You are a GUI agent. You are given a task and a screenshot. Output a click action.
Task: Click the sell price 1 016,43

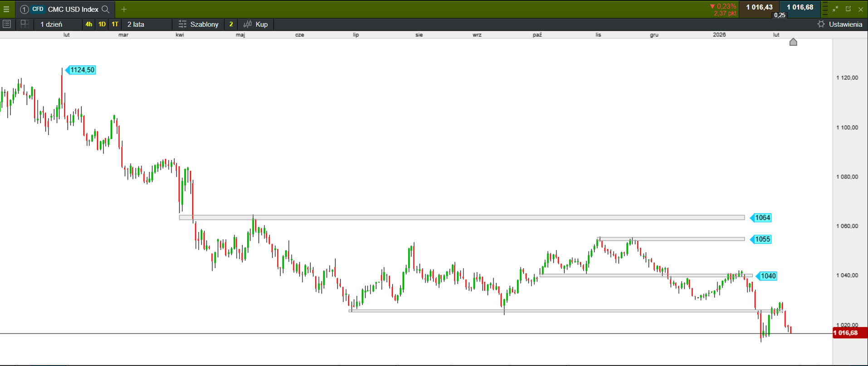click(x=759, y=7)
